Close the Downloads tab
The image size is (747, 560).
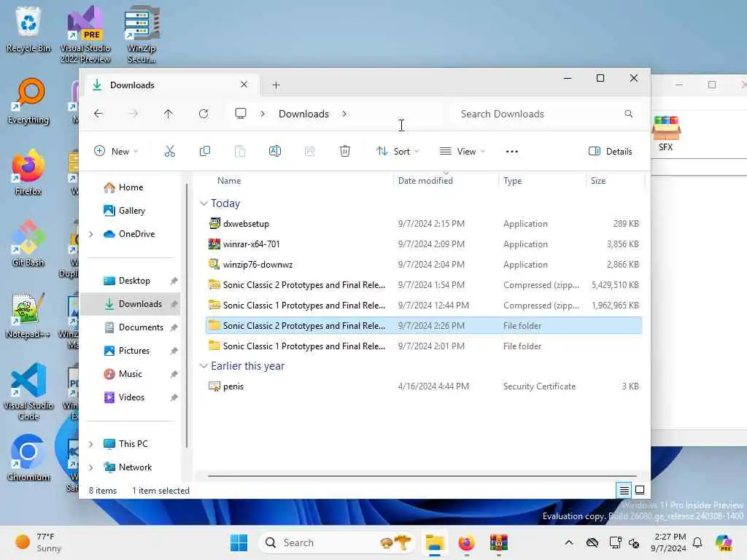coord(244,85)
